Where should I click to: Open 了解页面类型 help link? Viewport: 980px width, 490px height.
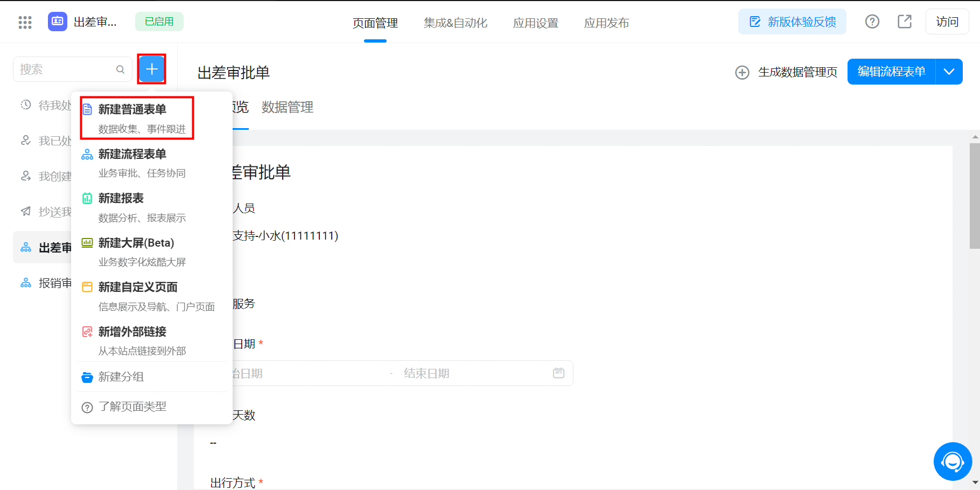tap(151, 407)
